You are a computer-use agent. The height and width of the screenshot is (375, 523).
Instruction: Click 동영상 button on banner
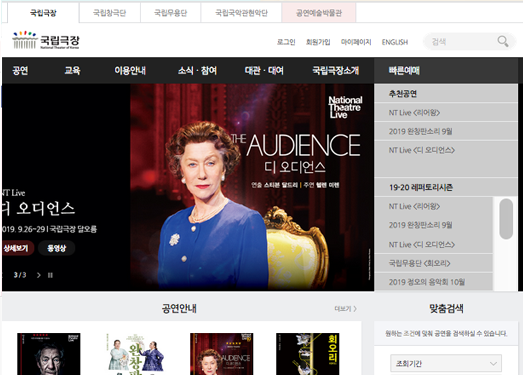click(x=56, y=248)
